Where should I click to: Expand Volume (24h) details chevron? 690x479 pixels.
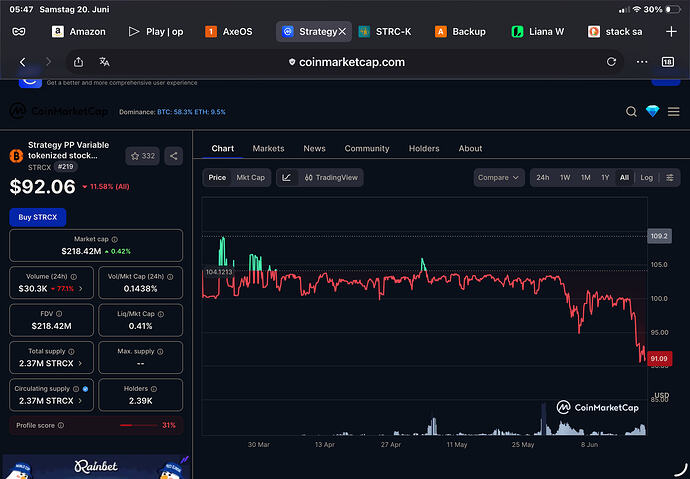coord(80,289)
